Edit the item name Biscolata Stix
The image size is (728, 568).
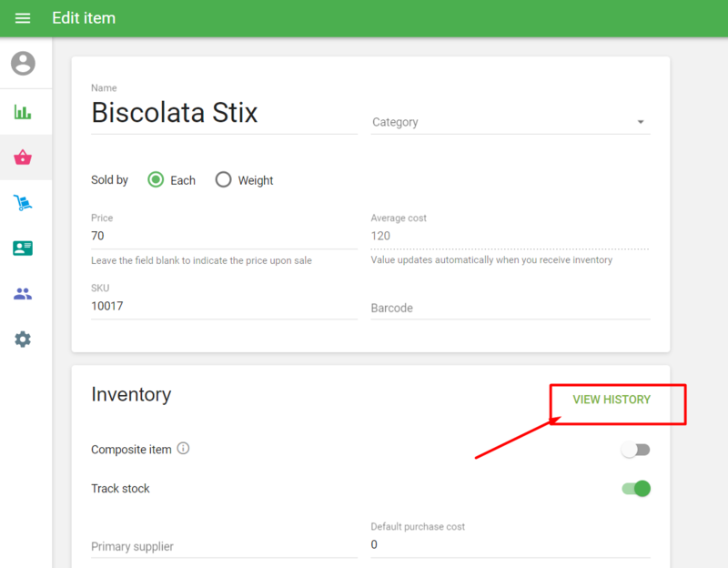[223, 113]
